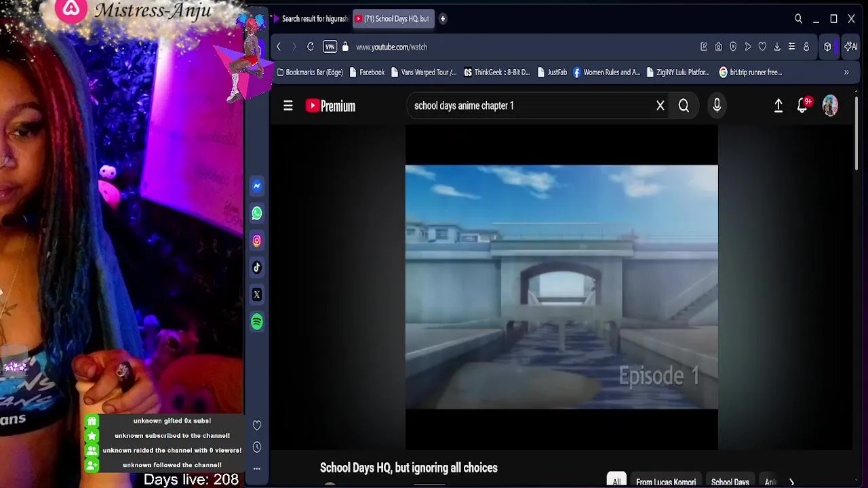This screenshot has height=488, width=868.
Task: Click the video title 'School Days HQ, but ignoring all choices'
Action: point(409,468)
